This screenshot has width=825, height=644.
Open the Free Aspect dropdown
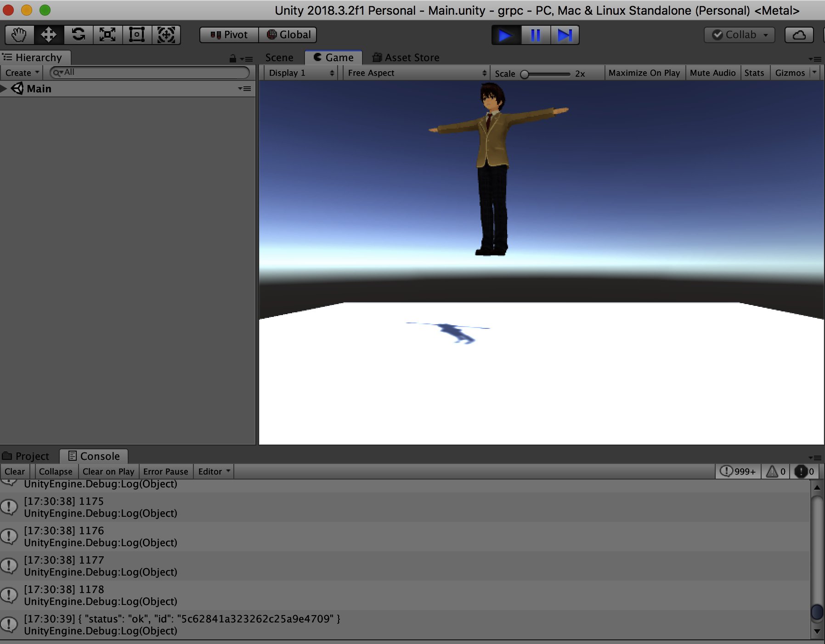[417, 73]
